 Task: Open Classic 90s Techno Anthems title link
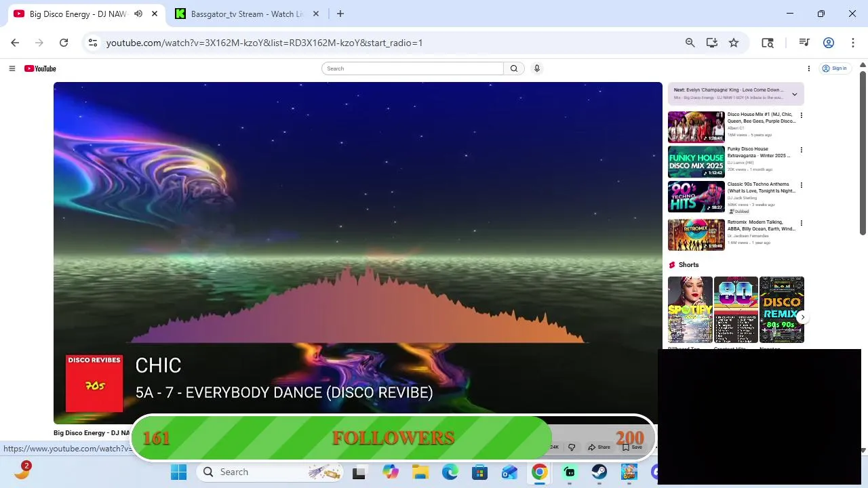click(x=762, y=188)
